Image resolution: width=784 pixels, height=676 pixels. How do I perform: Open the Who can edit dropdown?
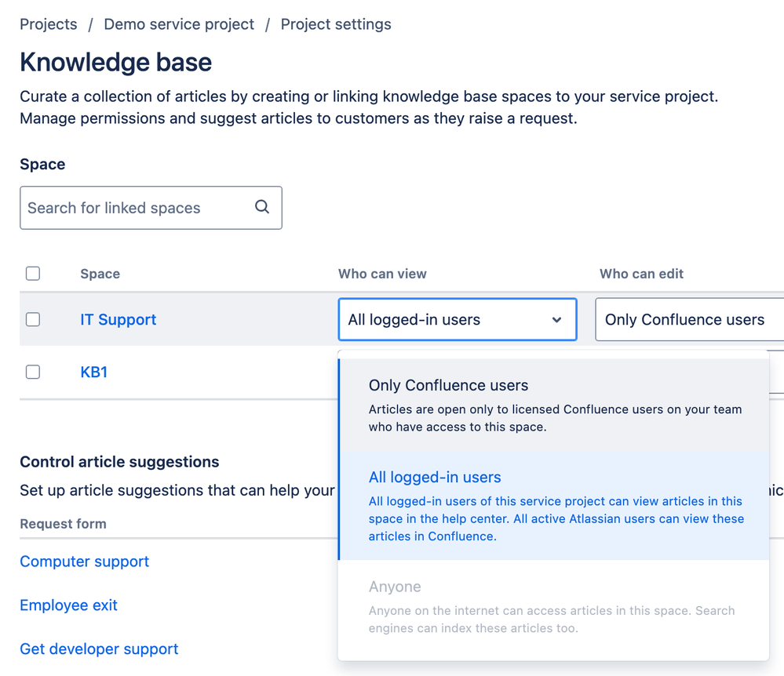(688, 319)
